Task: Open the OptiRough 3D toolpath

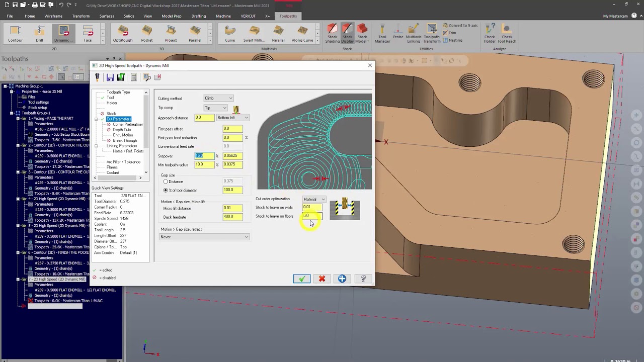Action: (123, 34)
